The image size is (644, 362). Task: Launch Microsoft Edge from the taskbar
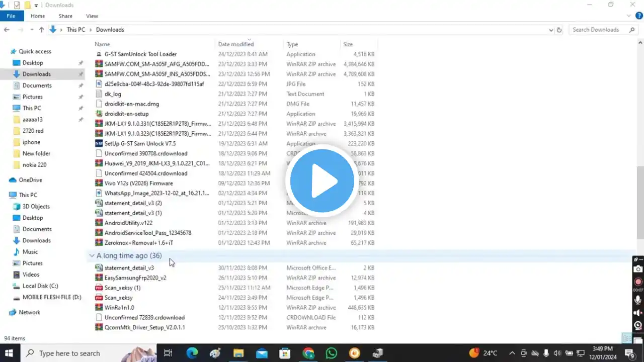pyautogui.click(x=192, y=353)
